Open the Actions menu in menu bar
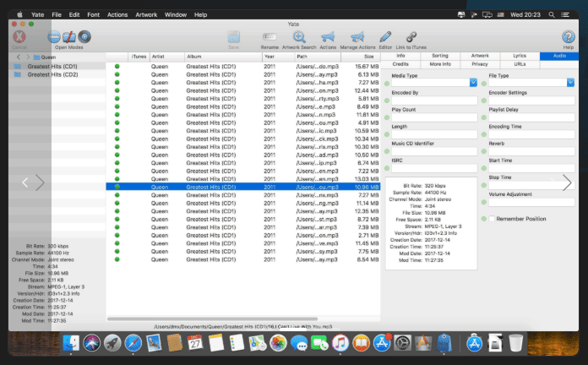588x365 pixels. (x=117, y=14)
